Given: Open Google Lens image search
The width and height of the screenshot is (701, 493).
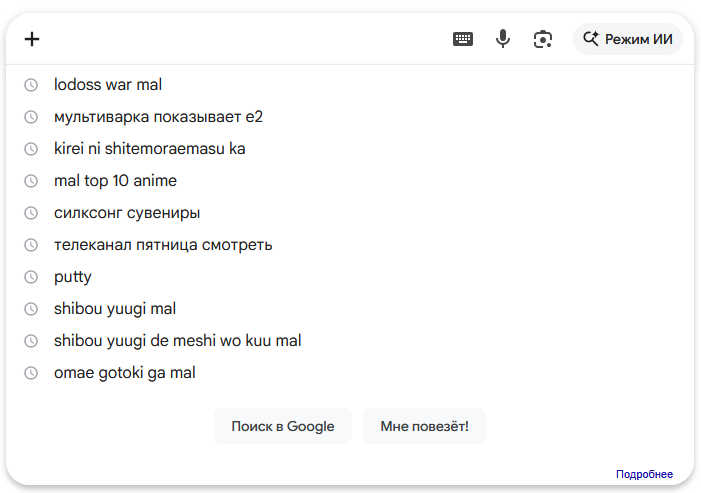Looking at the screenshot, I should pos(543,39).
